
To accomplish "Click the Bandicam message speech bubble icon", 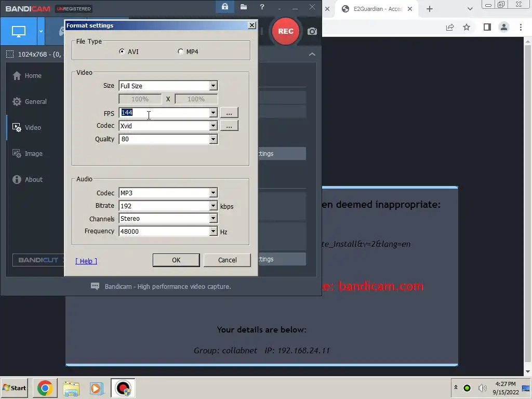I will [95, 286].
